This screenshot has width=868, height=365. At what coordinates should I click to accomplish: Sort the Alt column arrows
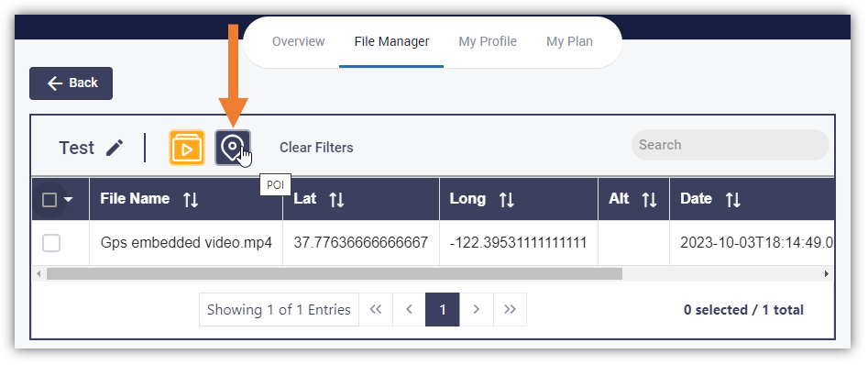649,200
